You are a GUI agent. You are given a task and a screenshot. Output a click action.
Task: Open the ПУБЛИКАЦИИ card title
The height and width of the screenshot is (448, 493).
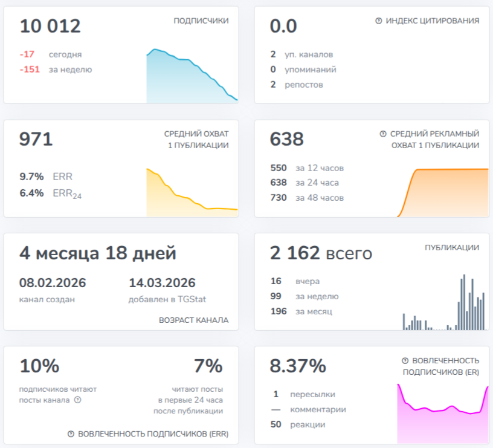click(452, 248)
